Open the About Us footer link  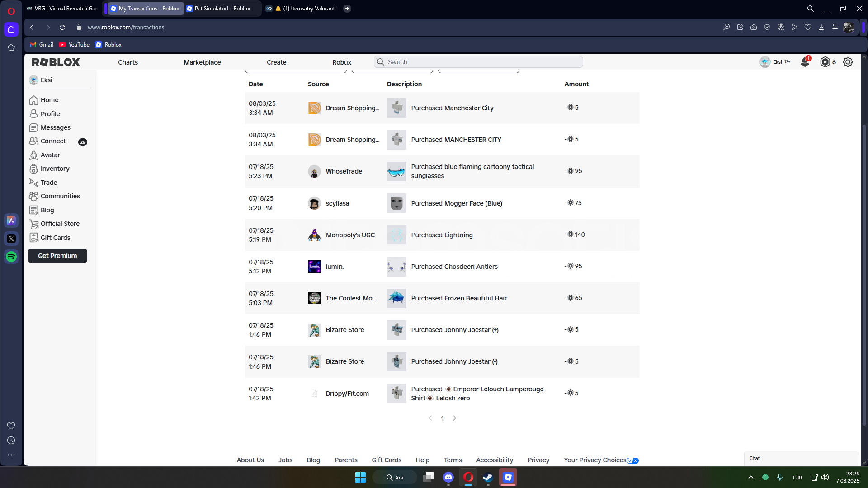click(x=250, y=460)
